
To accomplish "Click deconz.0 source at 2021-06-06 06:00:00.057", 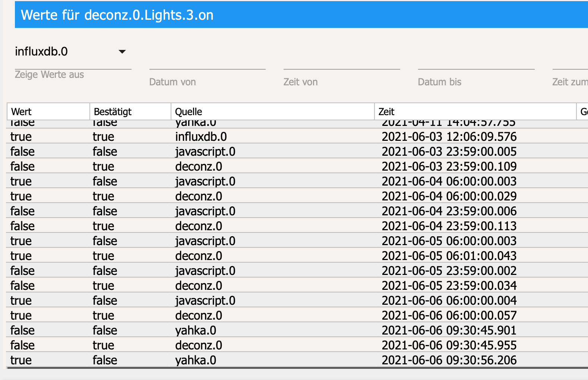I will (x=199, y=316).
